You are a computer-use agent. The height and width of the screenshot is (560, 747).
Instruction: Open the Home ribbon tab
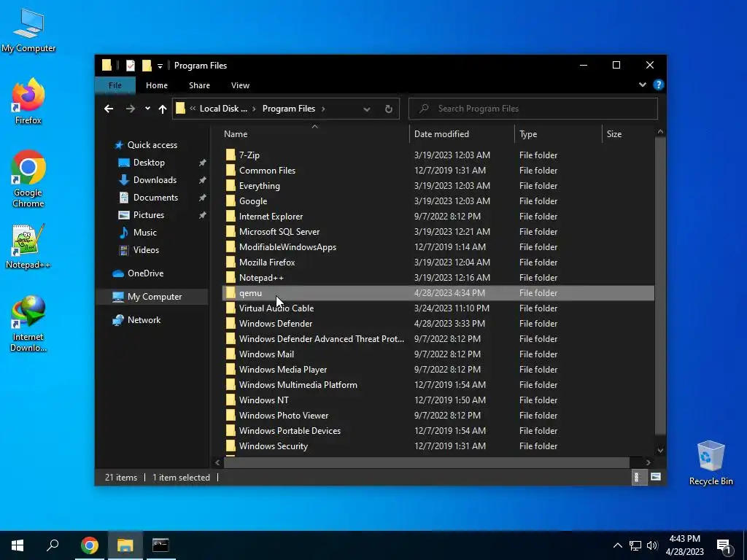157,85
